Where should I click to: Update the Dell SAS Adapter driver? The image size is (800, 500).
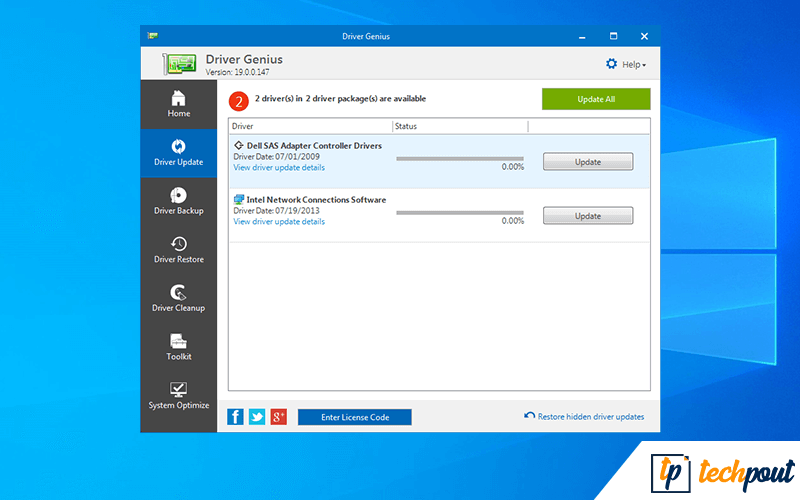[587, 162]
